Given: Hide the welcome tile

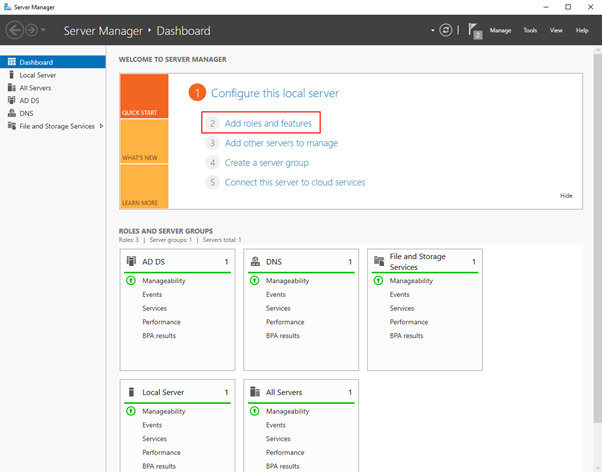Looking at the screenshot, I should pos(566,195).
